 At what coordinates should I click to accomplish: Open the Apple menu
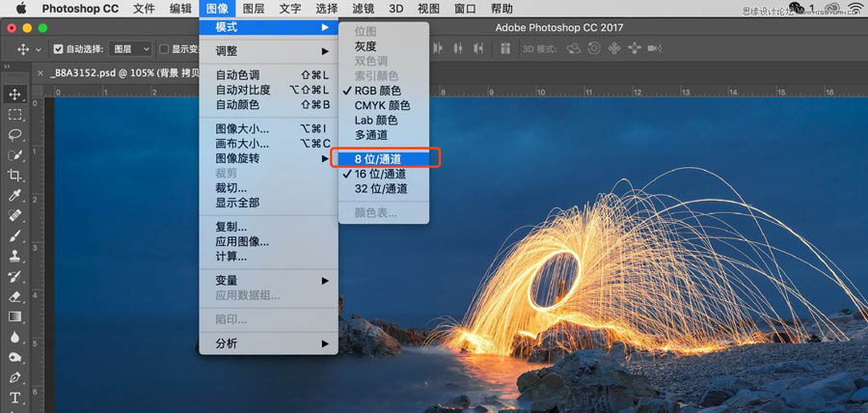coord(20,9)
